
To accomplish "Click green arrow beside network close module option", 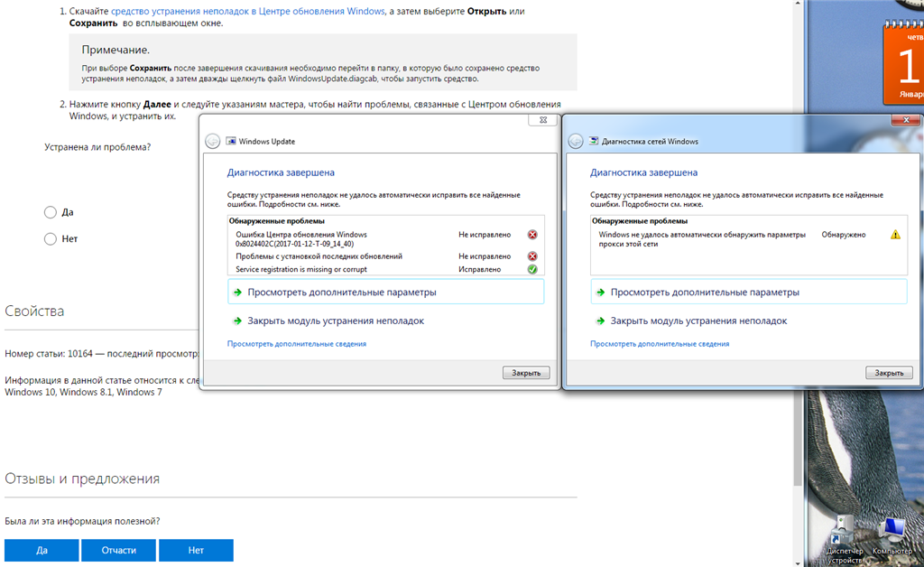I will [600, 321].
